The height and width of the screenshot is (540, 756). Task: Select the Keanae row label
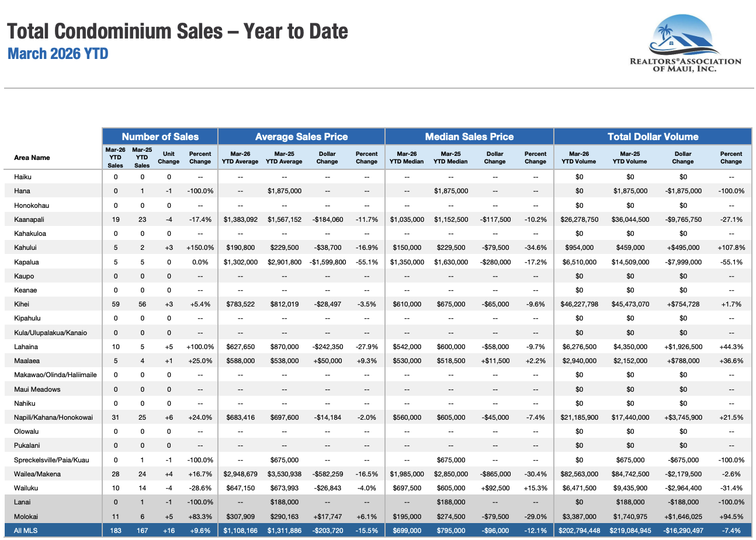[25, 290]
